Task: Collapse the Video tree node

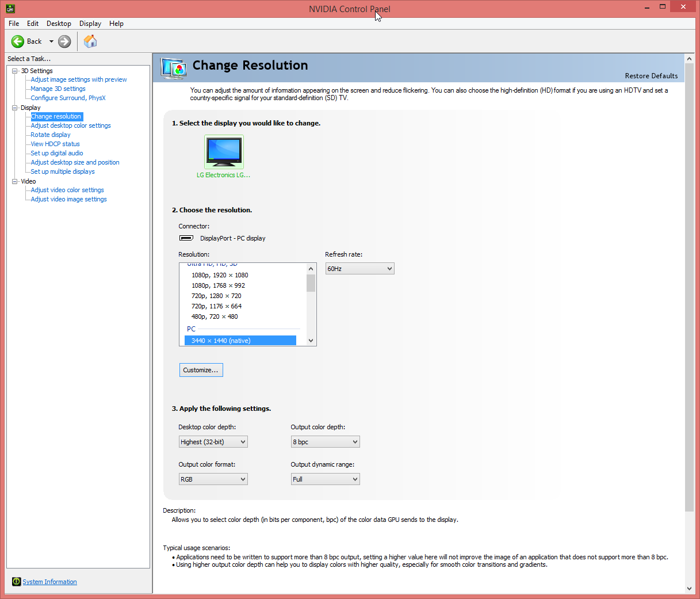Action: (x=15, y=181)
